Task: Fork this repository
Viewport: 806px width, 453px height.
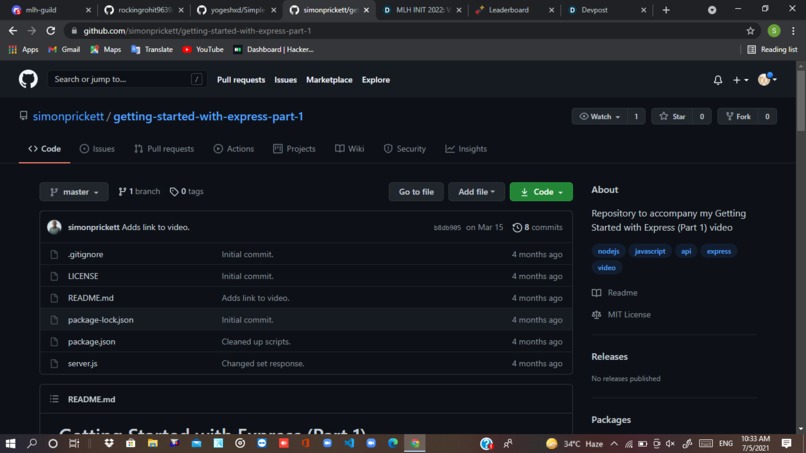Action: [x=738, y=116]
